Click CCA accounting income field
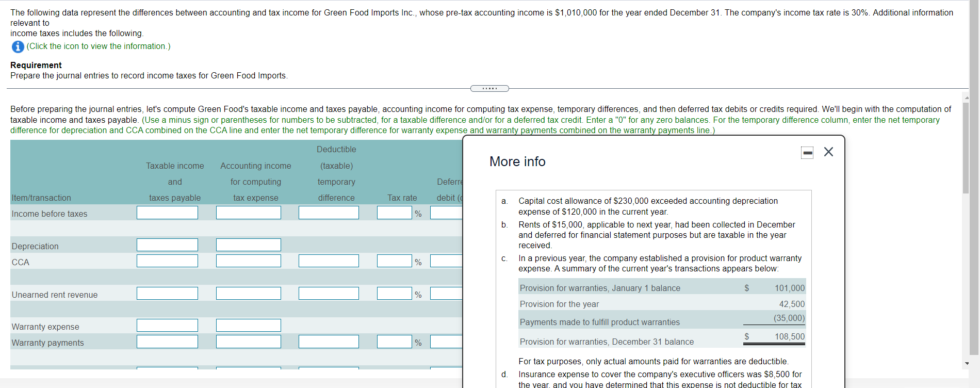Screen dimensions: 980x388 tap(249, 261)
